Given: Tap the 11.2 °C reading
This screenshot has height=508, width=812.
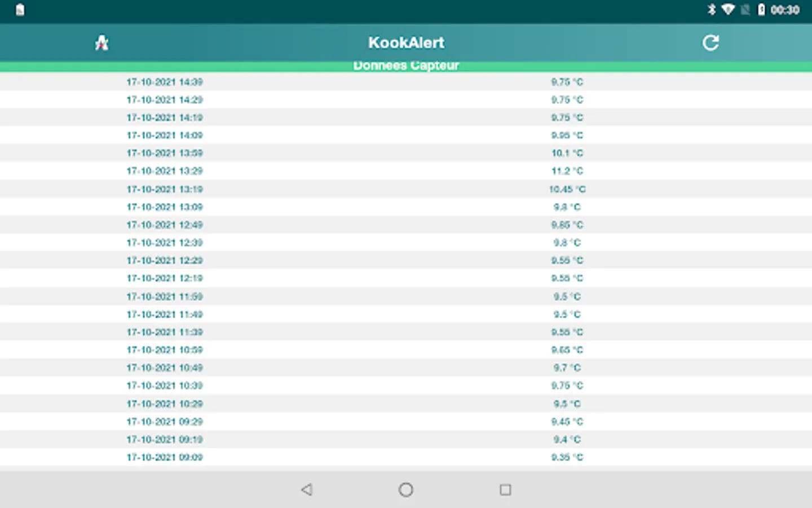Looking at the screenshot, I should [x=567, y=171].
